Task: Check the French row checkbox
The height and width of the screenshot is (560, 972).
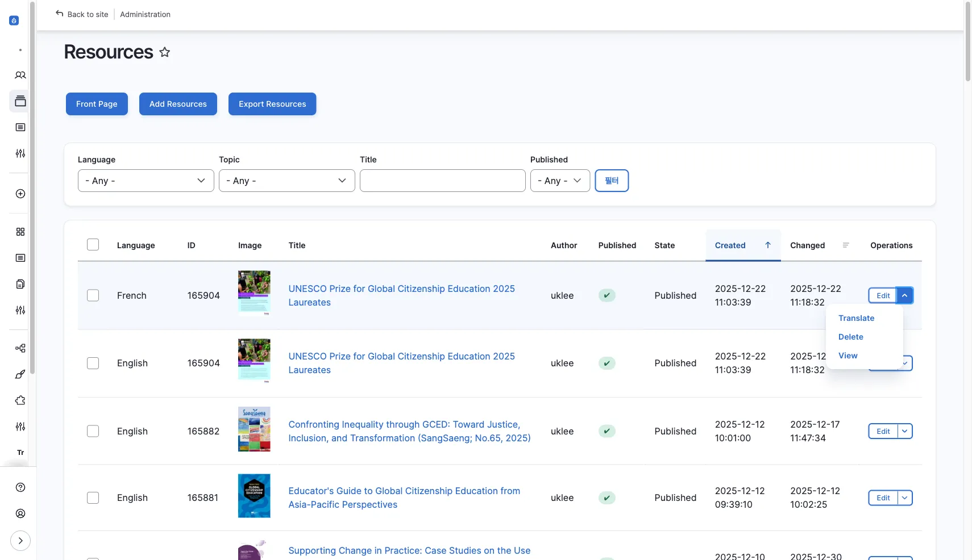Action: [93, 295]
